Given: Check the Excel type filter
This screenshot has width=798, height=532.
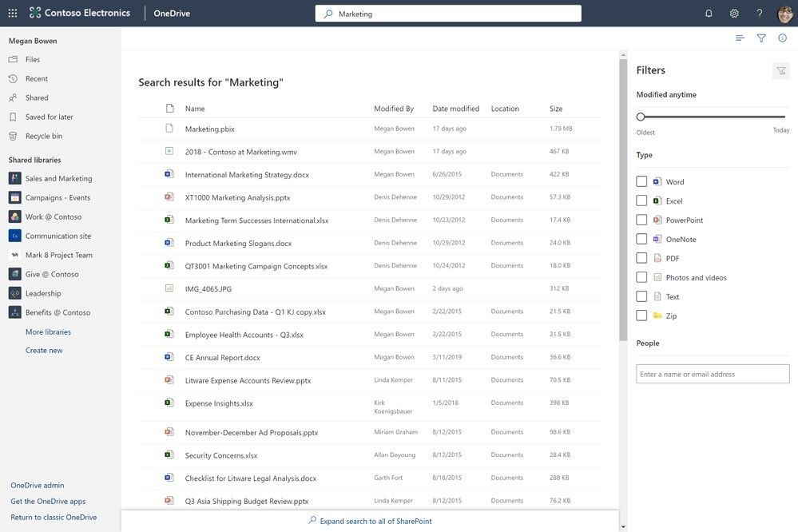Looking at the screenshot, I should click(641, 200).
